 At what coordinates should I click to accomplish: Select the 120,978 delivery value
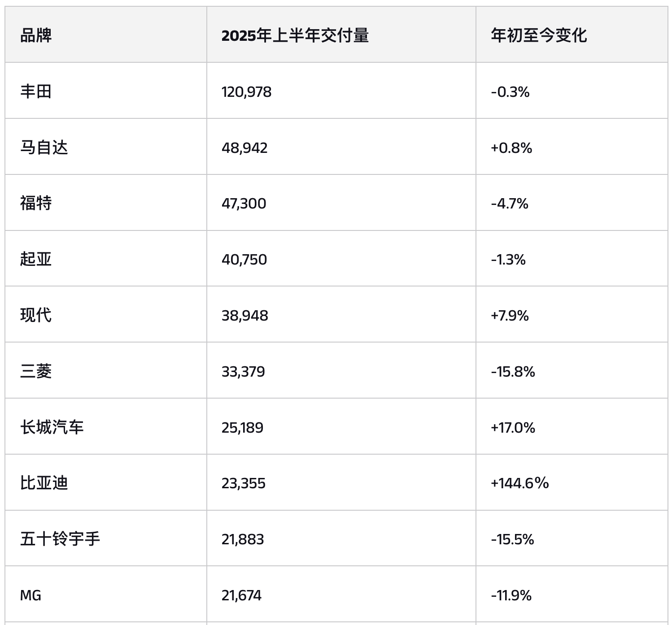tap(246, 92)
